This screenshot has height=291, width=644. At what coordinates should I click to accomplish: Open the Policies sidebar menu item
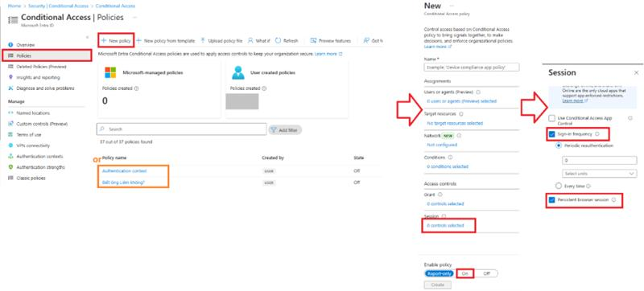click(47, 55)
